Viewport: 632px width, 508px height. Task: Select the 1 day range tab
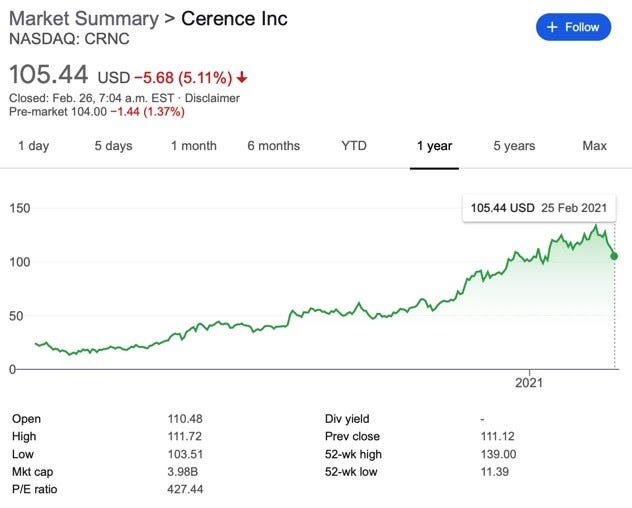(33, 146)
